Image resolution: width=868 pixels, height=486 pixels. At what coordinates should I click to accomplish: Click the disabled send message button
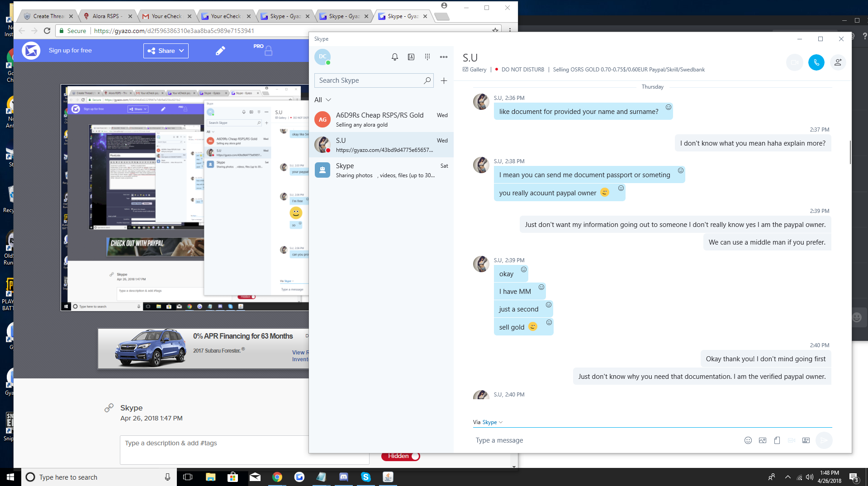(824, 440)
